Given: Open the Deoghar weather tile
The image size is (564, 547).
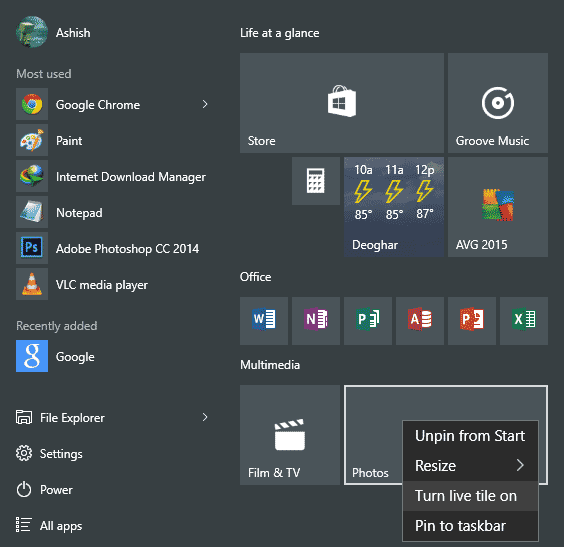Looking at the screenshot, I should coord(394,207).
